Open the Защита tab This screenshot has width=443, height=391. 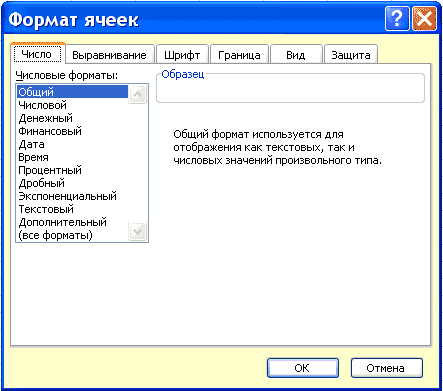coord(351,54)
